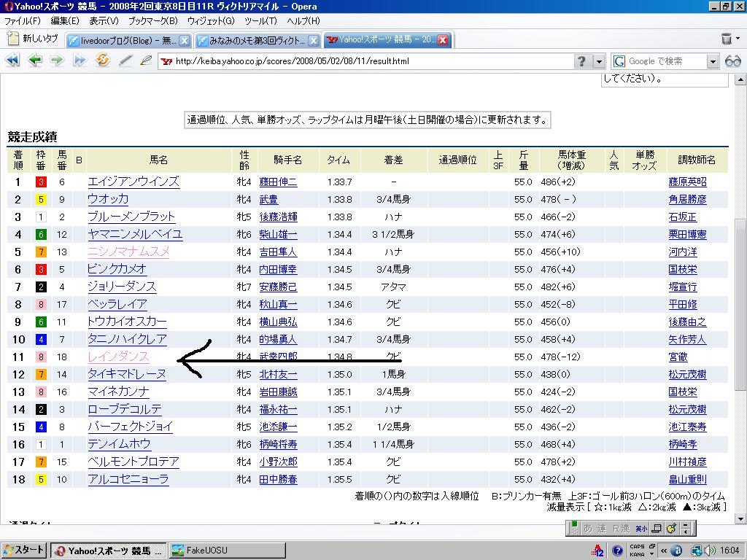Viewport: 747px width, 560px height.
Task: Close the みなみのメモ tab
Action: click(314, 41)
